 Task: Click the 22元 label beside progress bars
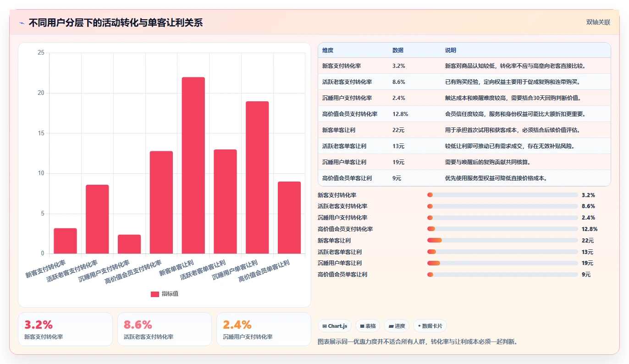coord(588,241)
